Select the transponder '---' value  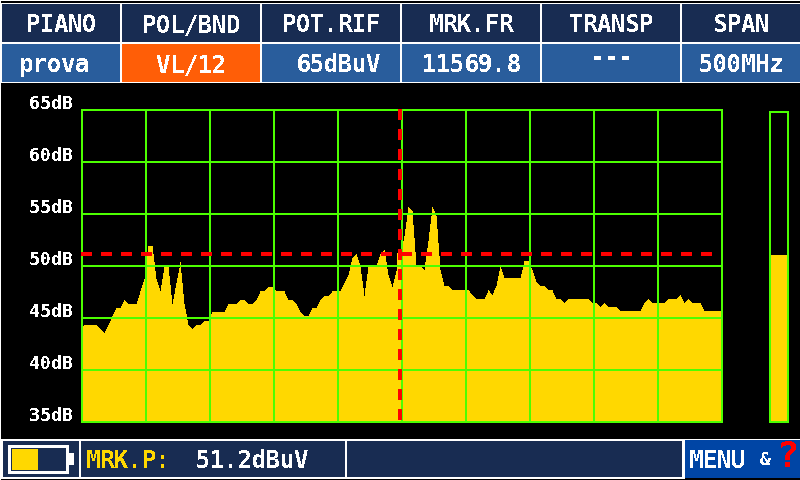pos(611,63)
